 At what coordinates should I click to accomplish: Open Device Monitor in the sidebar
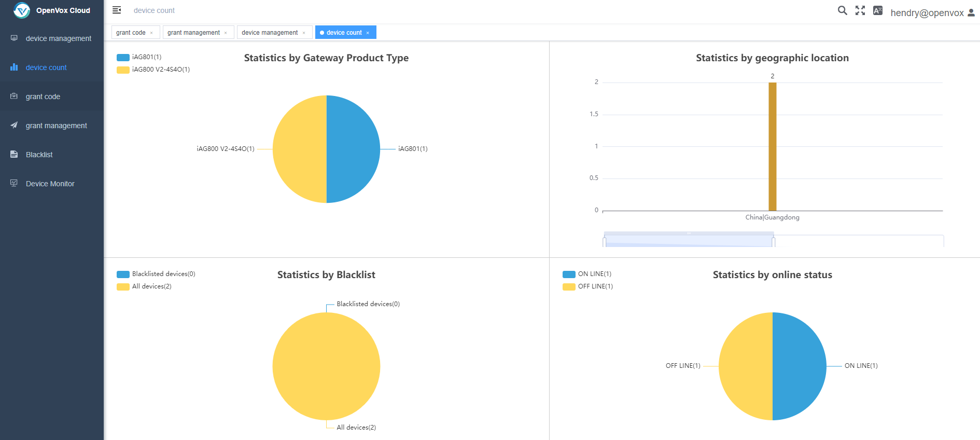[x=52, y=184]
